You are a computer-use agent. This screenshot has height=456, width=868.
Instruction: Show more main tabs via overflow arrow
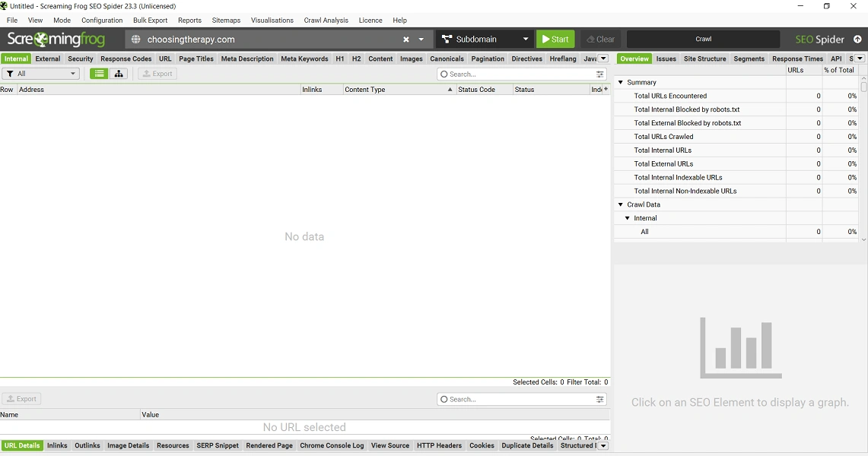(x=603, y=59)
